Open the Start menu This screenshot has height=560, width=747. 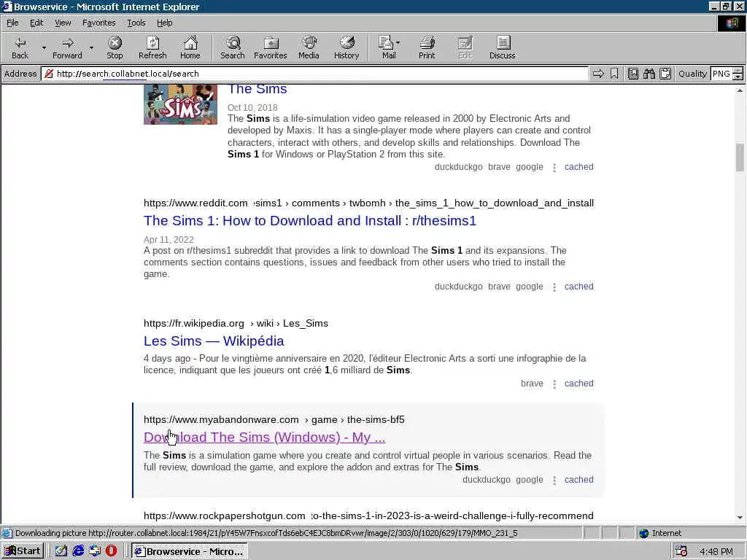(x=23, y=551)
